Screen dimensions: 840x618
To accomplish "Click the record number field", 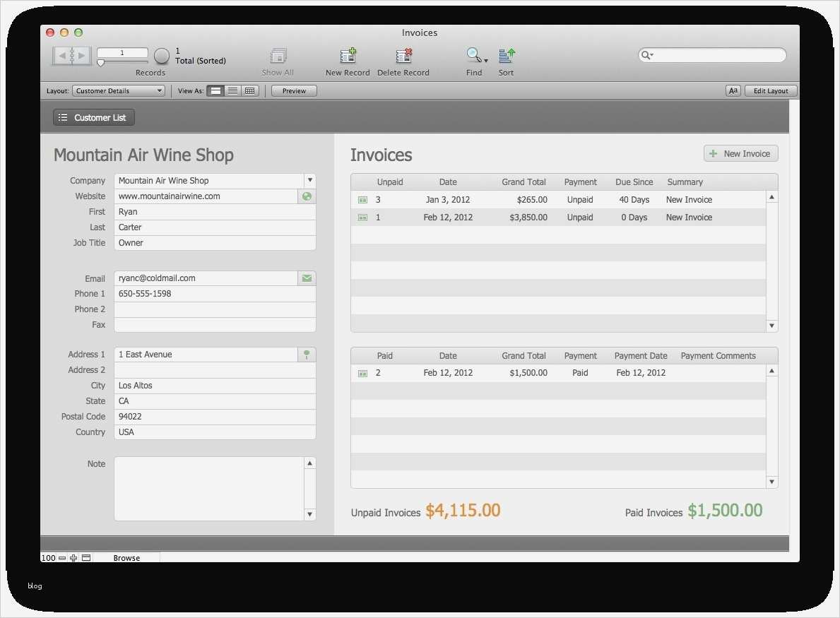I will [122, 52].
